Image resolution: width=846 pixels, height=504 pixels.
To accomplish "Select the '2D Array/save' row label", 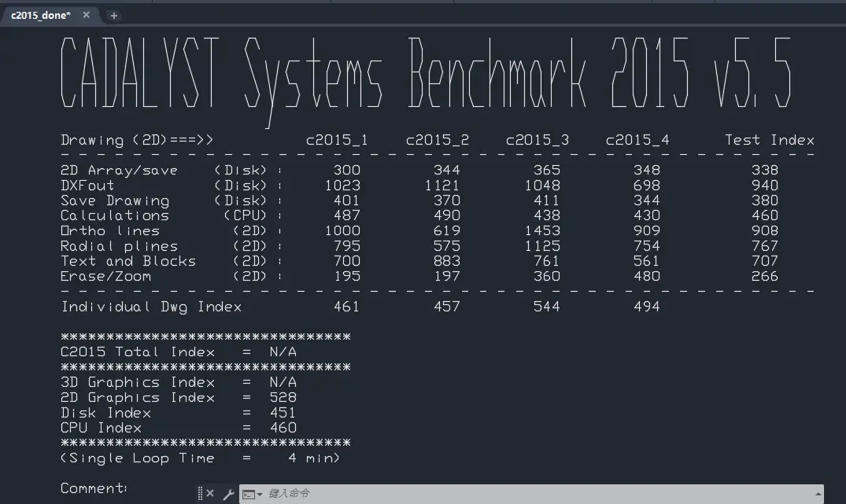I will pos(119,171).
